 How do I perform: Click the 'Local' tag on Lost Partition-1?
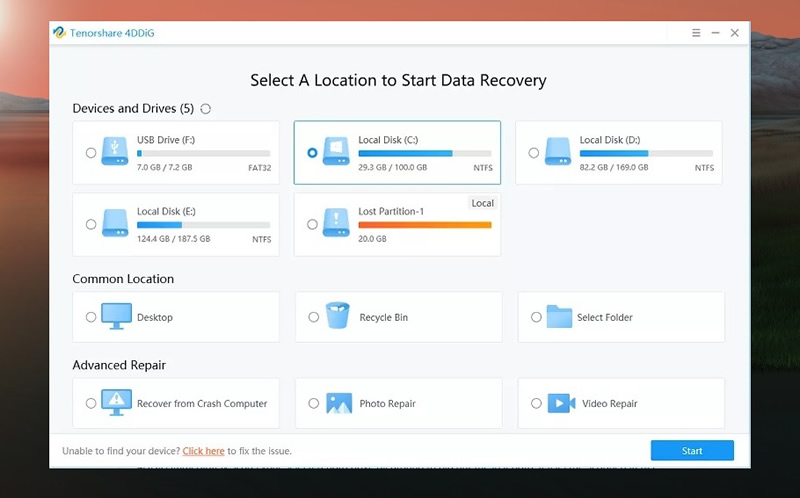(x=483, y=203)
